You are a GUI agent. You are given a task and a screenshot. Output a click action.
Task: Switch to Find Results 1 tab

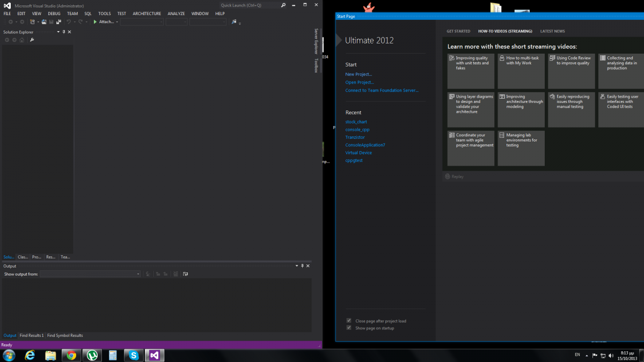(32, 336)
